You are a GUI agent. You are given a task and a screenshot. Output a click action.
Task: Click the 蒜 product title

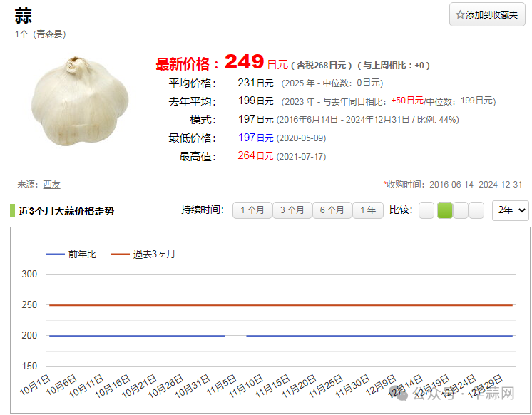[x=23, y=15]
